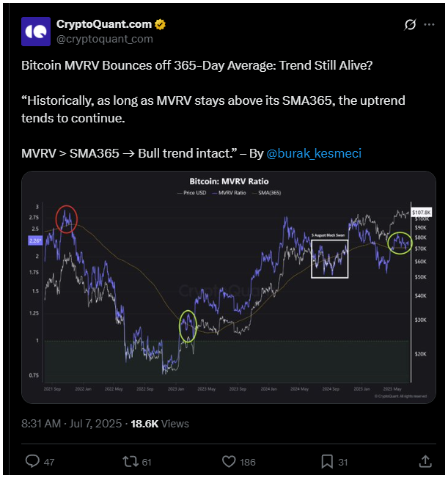This screenshot has height=478, width=448.
Task: Open the @burak_kesmeci mention link
Action: point(314,153)
